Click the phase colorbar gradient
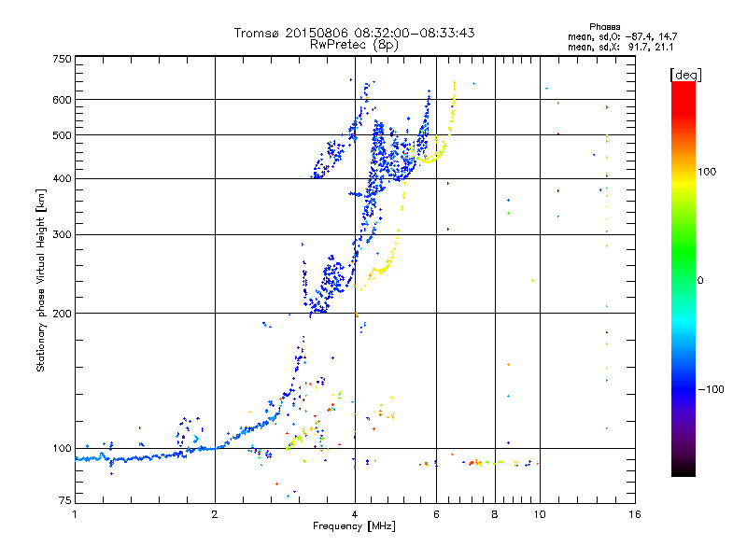Viewport: 747px width, 560px height. click(684, 278)
